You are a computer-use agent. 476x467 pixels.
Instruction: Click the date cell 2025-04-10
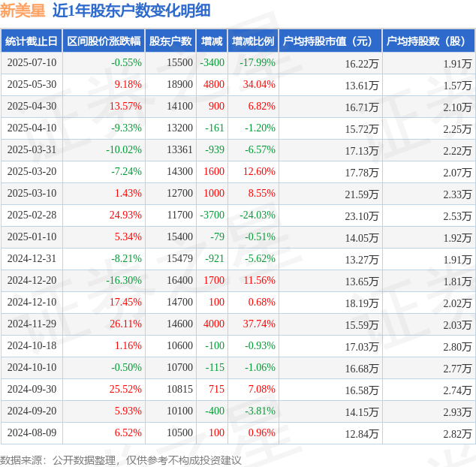point(32,128)
